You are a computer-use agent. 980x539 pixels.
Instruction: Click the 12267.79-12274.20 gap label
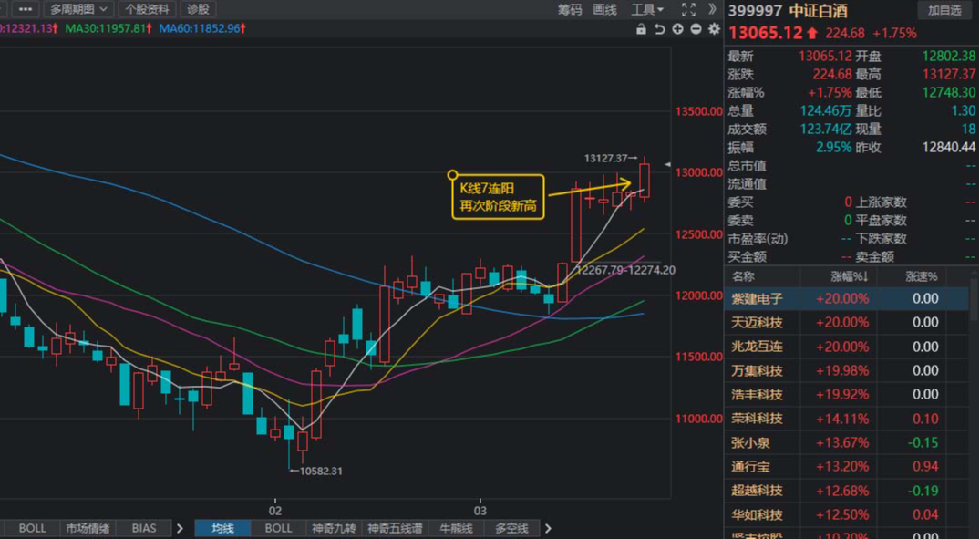click(625, 271)
